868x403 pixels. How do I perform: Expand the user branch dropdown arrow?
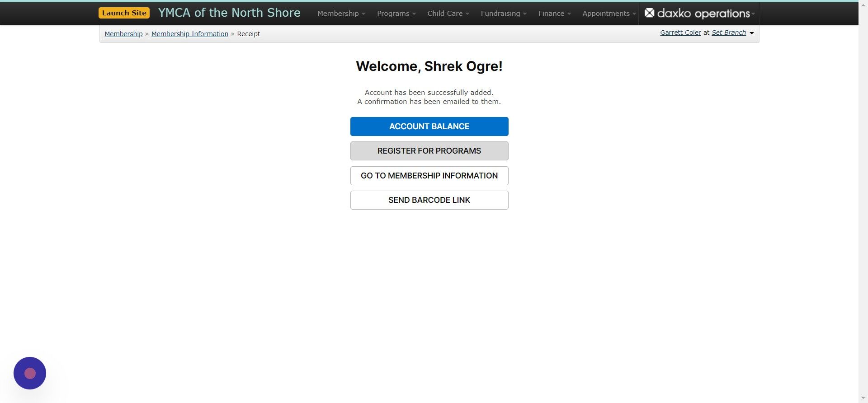click(752, 33)
